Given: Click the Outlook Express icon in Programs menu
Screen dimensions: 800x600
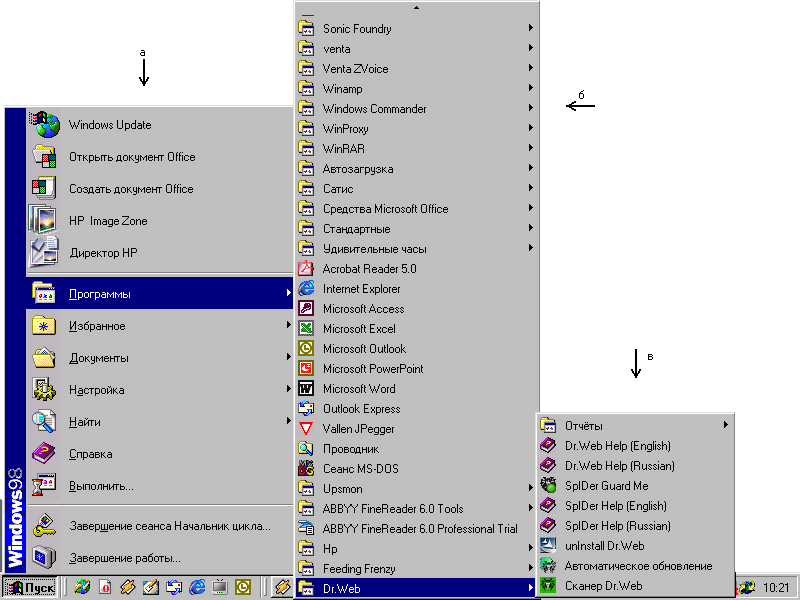Looking at the screenshot, I should point(306,408).
